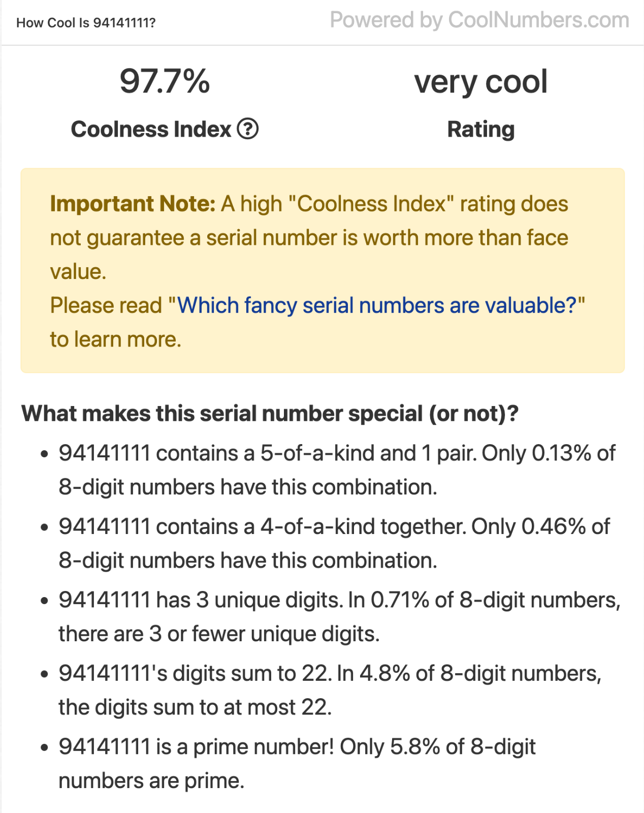The height and width of the screenshot is (813, 644).
Task: Click the 'very cool' rating text
Action: click(x=481, y=81)
